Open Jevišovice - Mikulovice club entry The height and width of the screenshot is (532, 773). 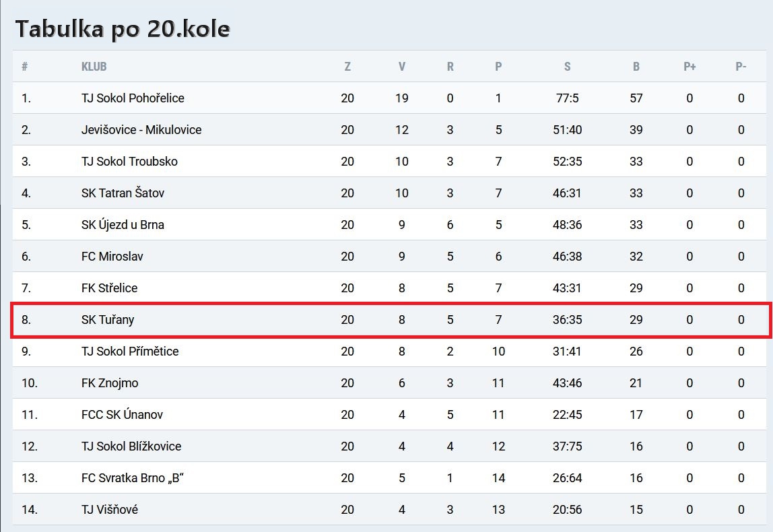coord(141,130)
